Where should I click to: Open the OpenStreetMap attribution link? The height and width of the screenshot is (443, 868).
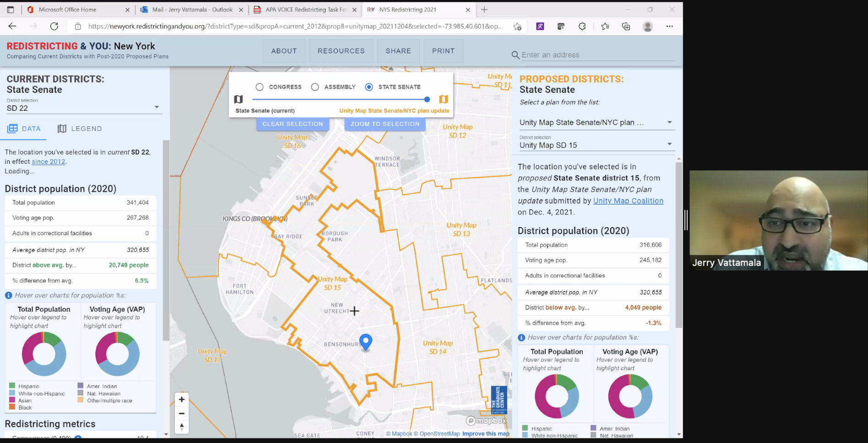(437, 434)
